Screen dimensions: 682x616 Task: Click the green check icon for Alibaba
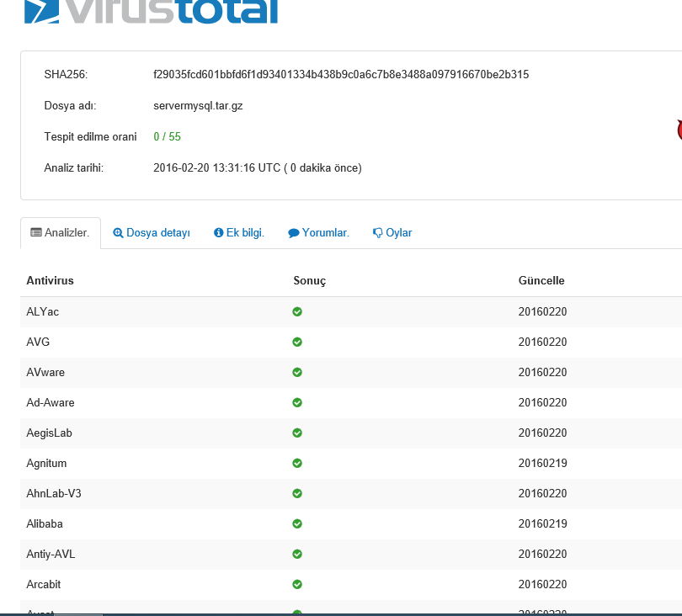[x=297, y=523]
